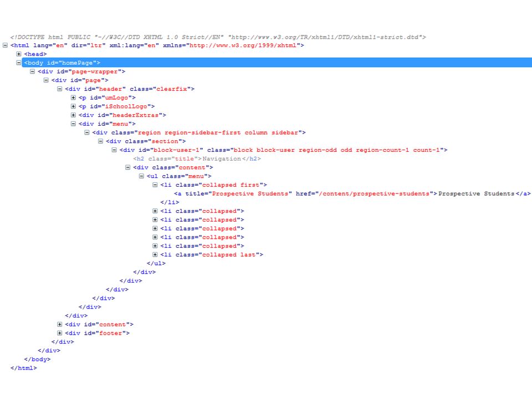Image resolution: width=532 pixels, height=399 pixels.
Task: Collapse the div class="content" node
Action: [x=127, y=167]
